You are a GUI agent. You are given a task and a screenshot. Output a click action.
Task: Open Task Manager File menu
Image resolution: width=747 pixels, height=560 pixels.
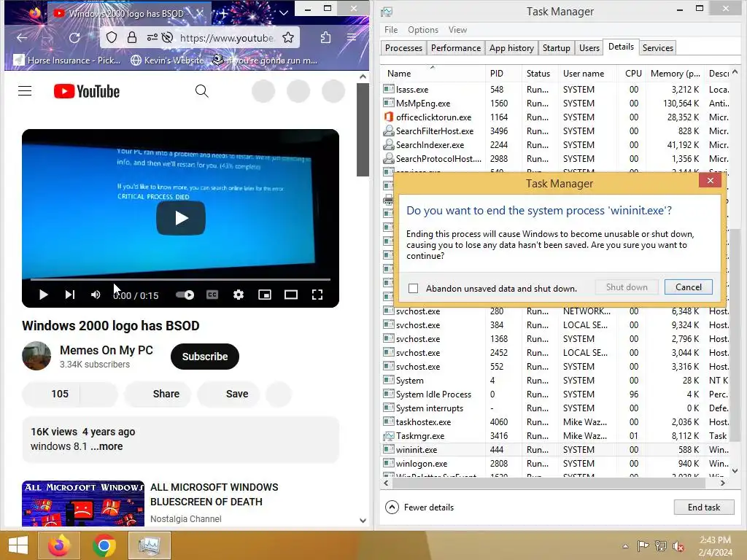click(391, 29)
